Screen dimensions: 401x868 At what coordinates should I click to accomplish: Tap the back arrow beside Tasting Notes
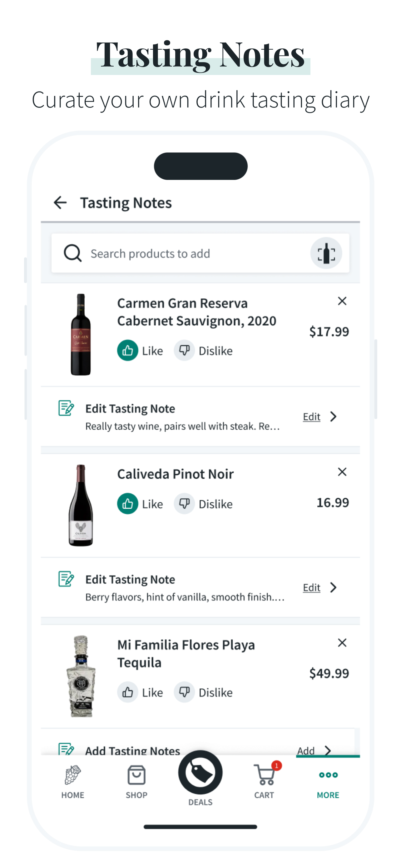click(60, 203)
